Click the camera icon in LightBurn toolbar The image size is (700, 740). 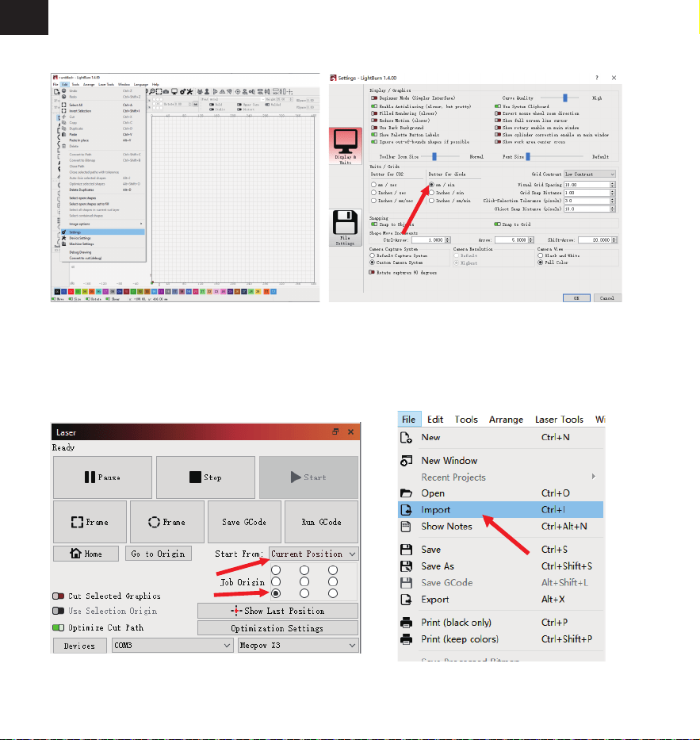(166, 91)
